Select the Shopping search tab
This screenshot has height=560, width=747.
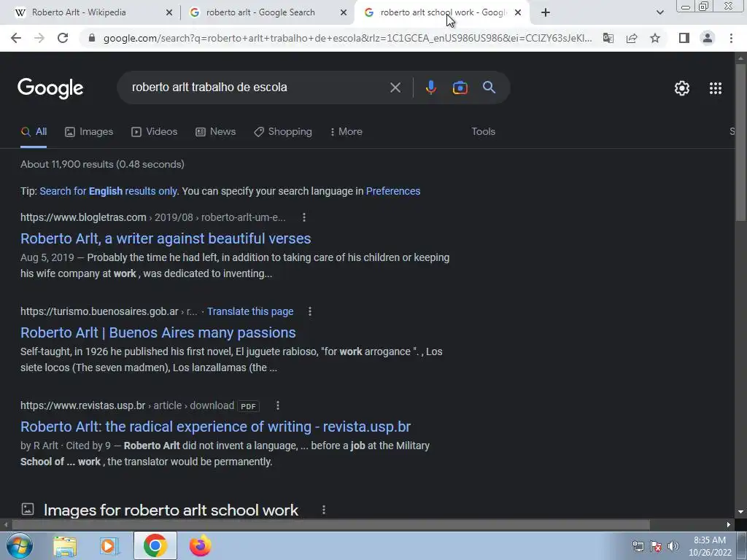point(283,132)
